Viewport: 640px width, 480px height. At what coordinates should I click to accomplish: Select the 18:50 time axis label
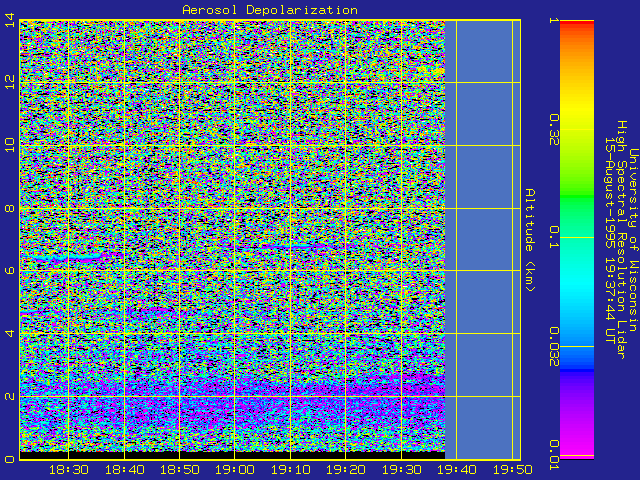coord(180,470)
